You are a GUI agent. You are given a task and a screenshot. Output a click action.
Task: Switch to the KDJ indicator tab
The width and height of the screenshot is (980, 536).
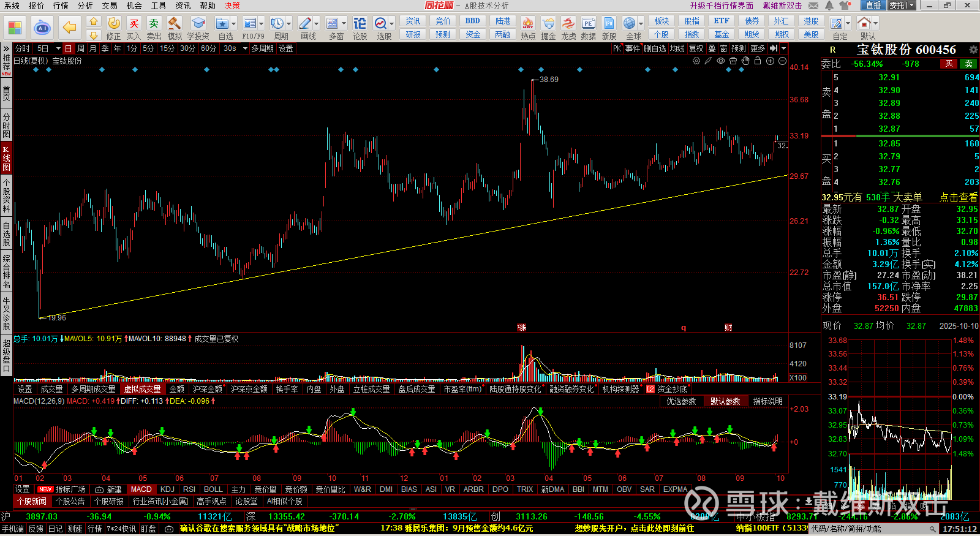[x=167, y=489]
